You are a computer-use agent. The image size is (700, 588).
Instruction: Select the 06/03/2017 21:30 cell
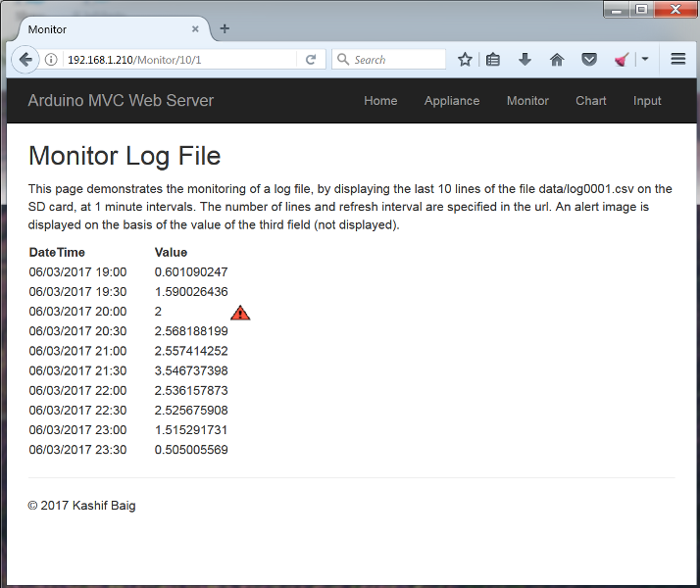(77, 370)
